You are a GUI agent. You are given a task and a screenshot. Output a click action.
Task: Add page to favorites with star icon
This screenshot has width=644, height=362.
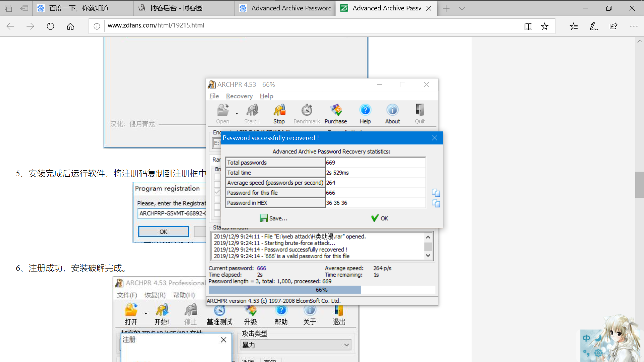click(x=545, y=26)
